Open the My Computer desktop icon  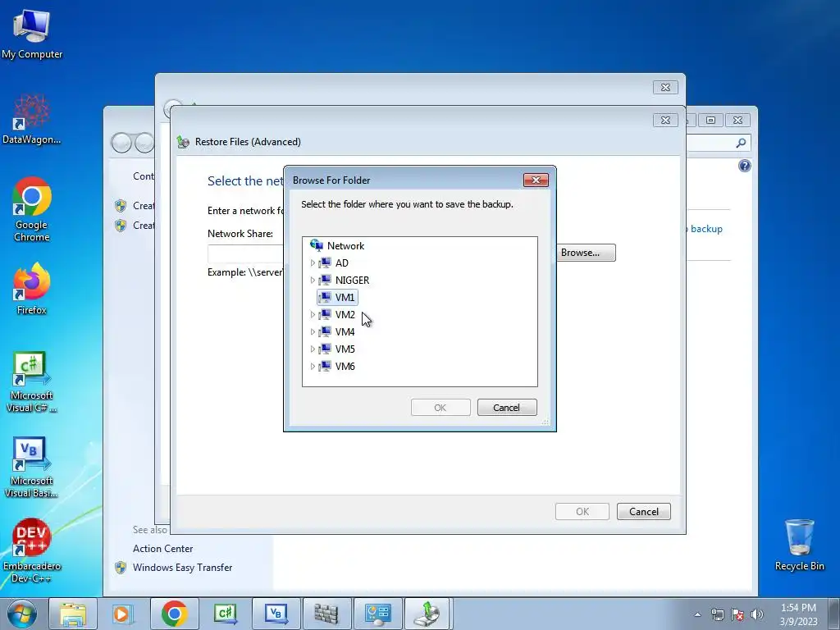(x=32, y=34)
